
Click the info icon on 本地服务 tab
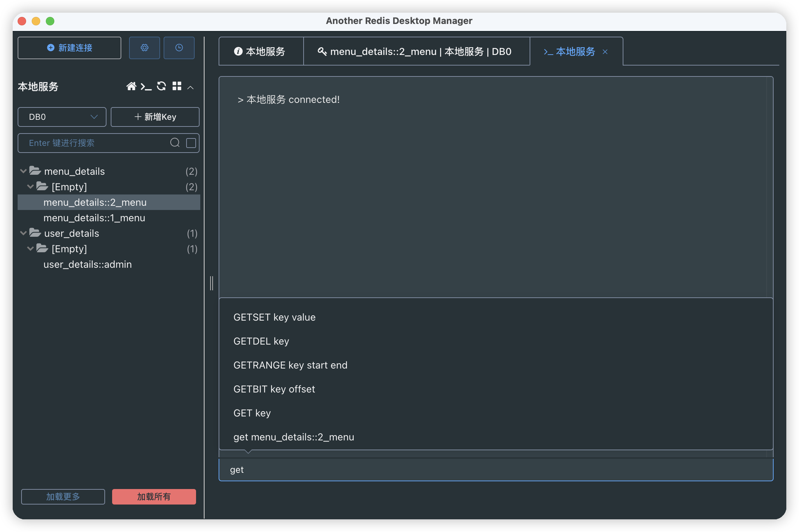click(x=238, y=51)
